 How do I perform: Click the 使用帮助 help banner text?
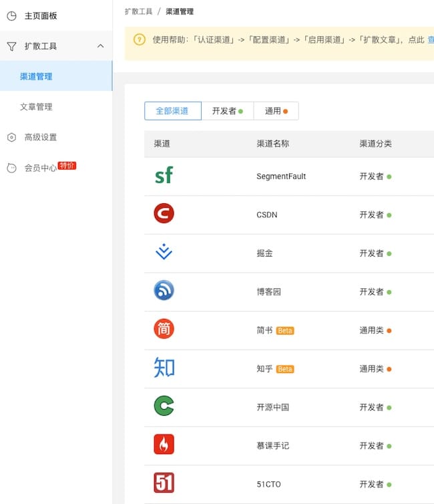(288, 40)
